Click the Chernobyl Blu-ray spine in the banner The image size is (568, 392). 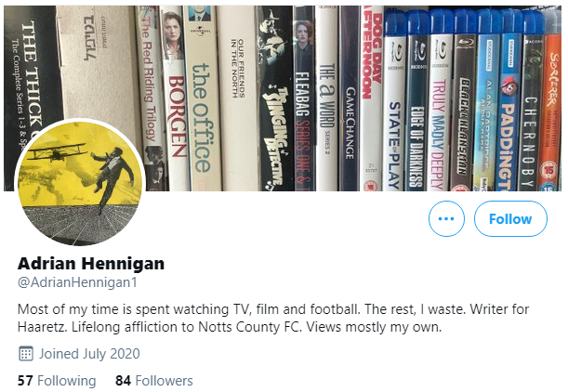[x=532, y=102]
